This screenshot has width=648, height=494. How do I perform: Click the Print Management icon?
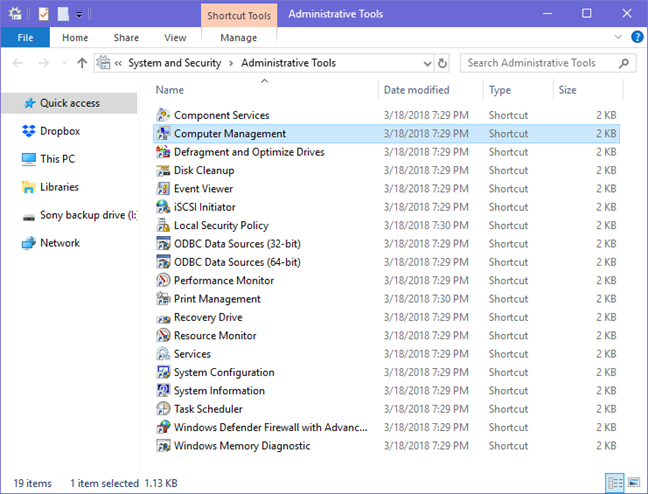tap(163, 298)
